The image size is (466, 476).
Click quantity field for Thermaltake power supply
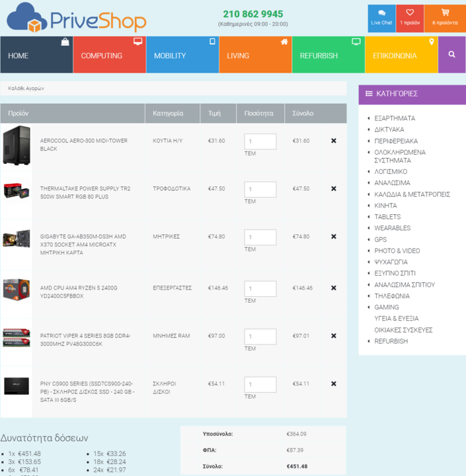click(x=260, y=190)
